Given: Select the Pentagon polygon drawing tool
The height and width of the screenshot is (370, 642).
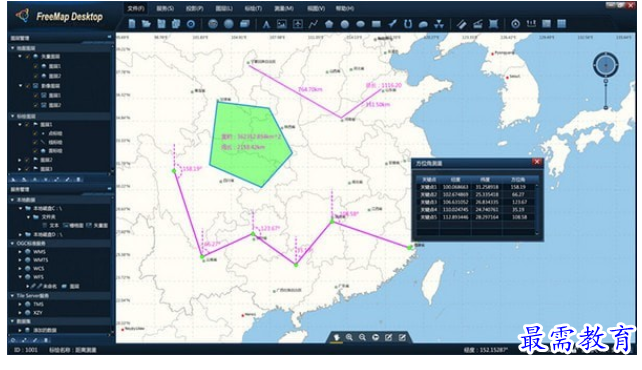Looking at the screenshot, I should pos(329,24).
